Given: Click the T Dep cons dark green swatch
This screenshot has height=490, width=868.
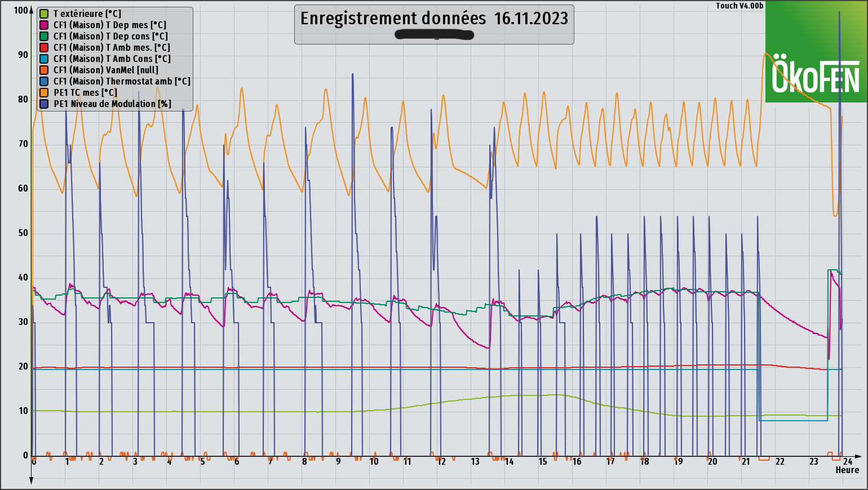Looking at the screenshot, I should 44,36.
